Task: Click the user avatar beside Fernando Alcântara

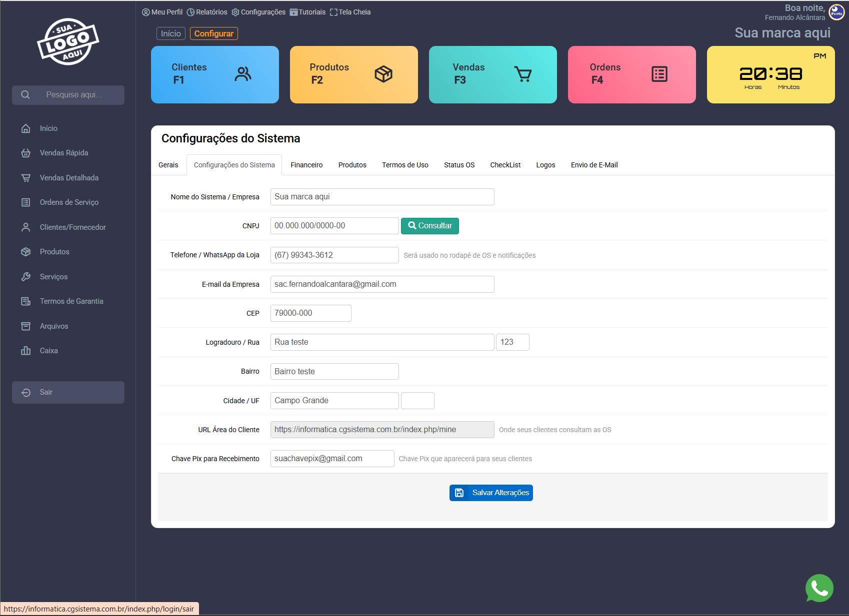Action: pos(836,12)
